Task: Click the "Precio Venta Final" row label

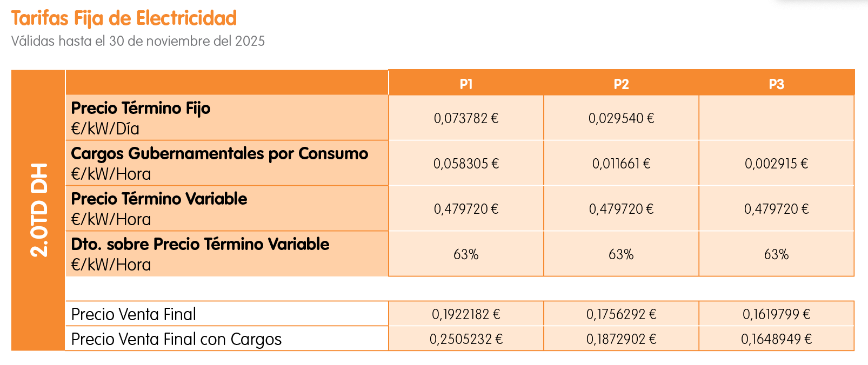Action: [133, 314]
